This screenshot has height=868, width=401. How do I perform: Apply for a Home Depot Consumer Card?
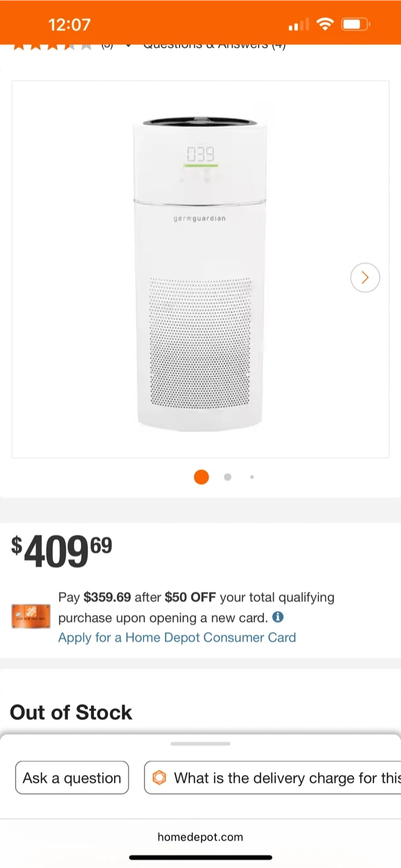click(x=177, y=638)
